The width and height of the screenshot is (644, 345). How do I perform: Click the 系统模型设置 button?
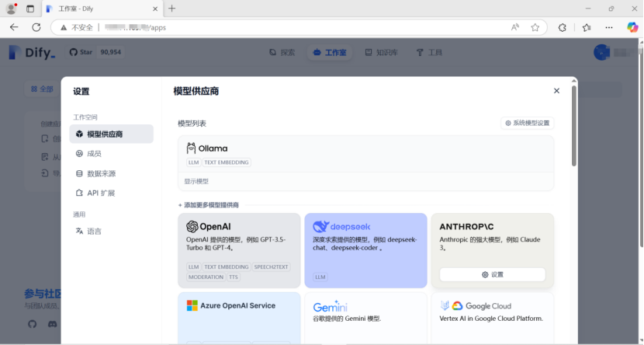click(x=528, y=123)
